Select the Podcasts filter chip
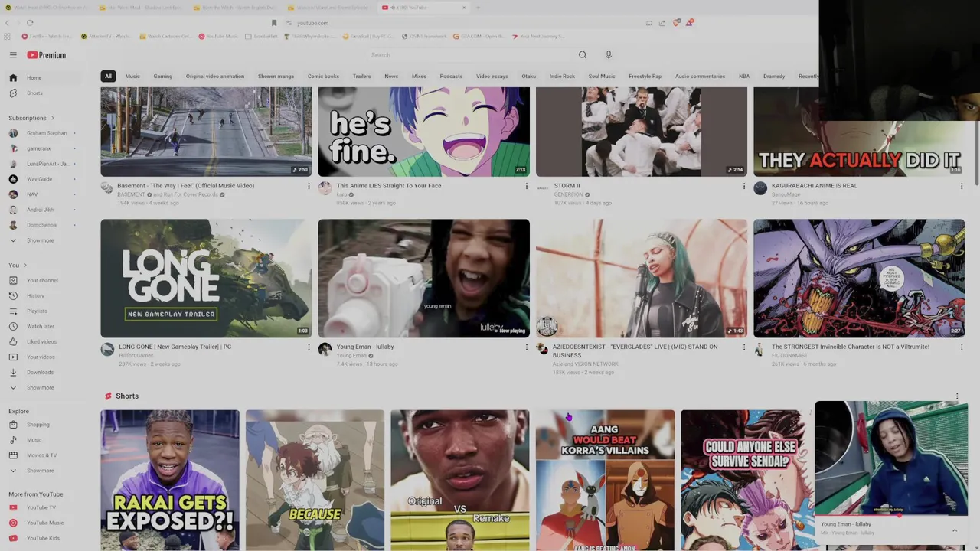The height and width of the screenshot is (551, 980). (451, 77)
